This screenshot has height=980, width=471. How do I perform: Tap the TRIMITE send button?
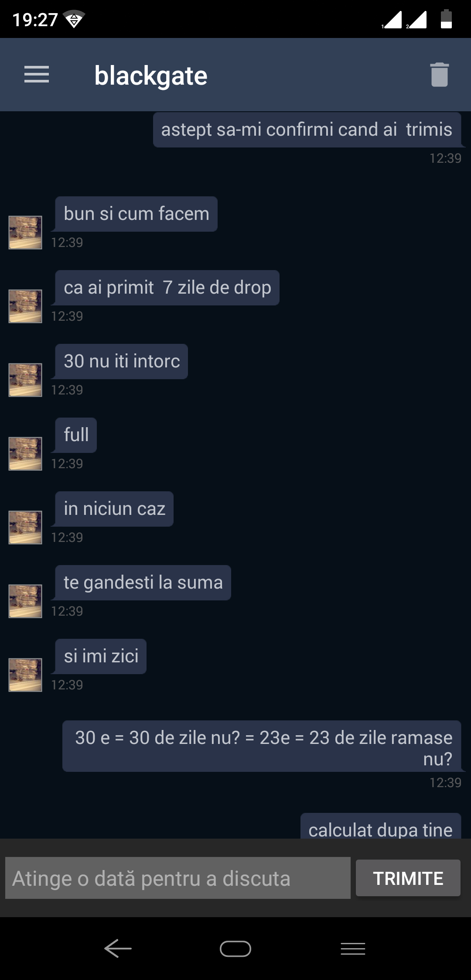click(x=408, y=878)
